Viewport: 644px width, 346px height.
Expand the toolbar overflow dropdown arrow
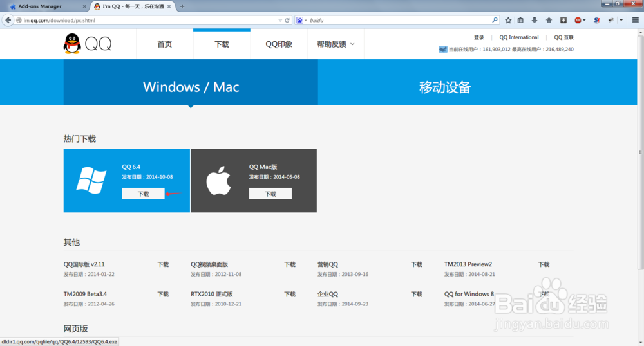click(x=621, y=20)
